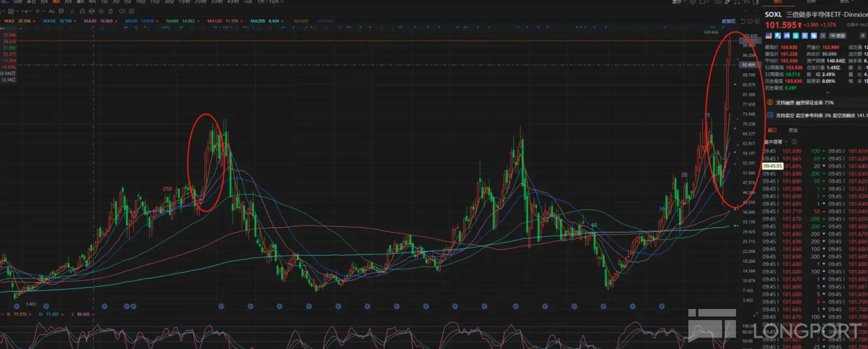Select the 30分 timeframe
The image size is (868, 349).
click(x=169, y=2)
